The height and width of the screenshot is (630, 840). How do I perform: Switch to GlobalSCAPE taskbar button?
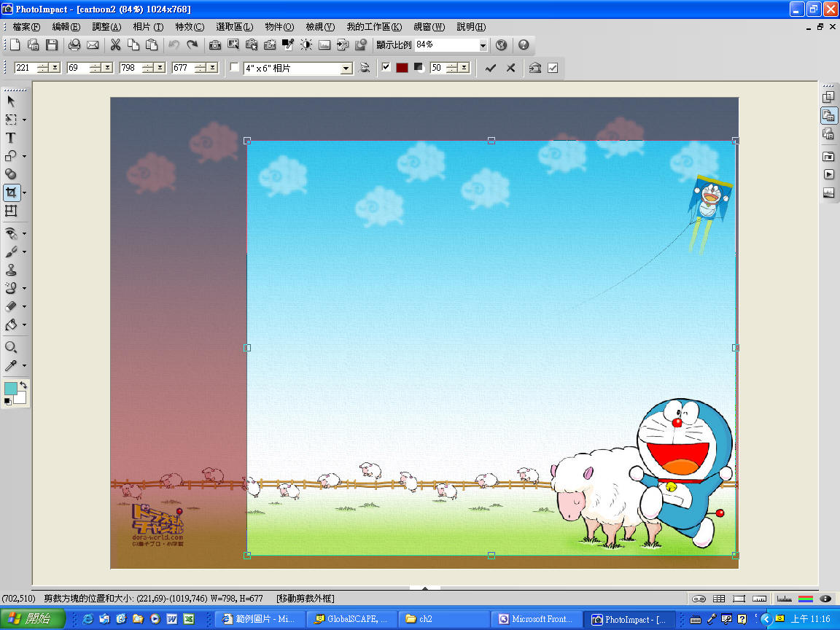pyautogui.click(x=352, y=619)
